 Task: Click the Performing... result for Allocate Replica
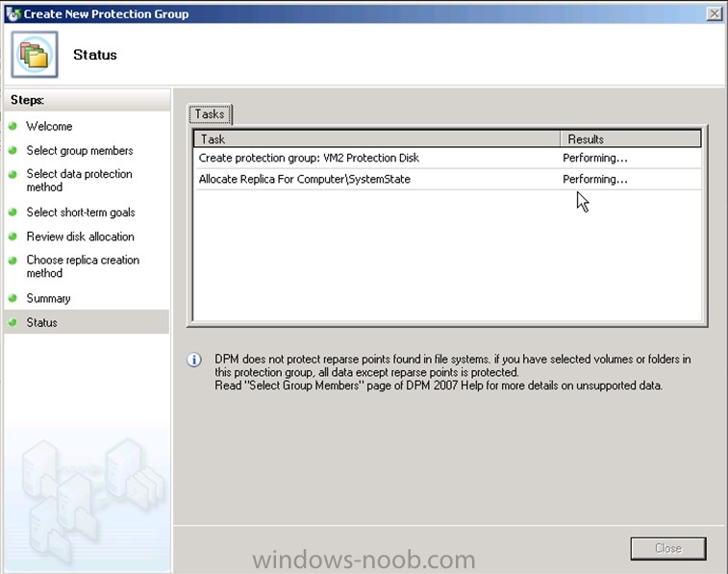(595, 179)
